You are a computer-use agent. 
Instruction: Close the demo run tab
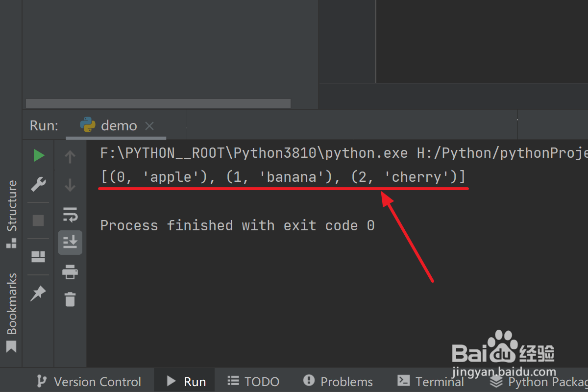[149, 126]
